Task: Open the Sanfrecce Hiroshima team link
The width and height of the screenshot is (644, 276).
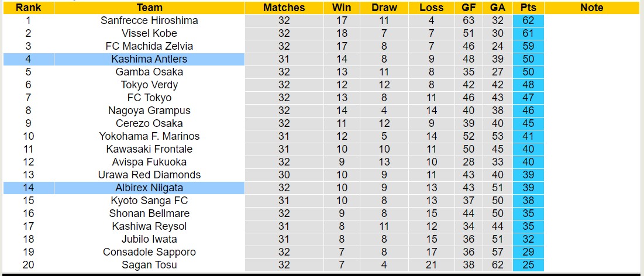Action: (149, 20)
